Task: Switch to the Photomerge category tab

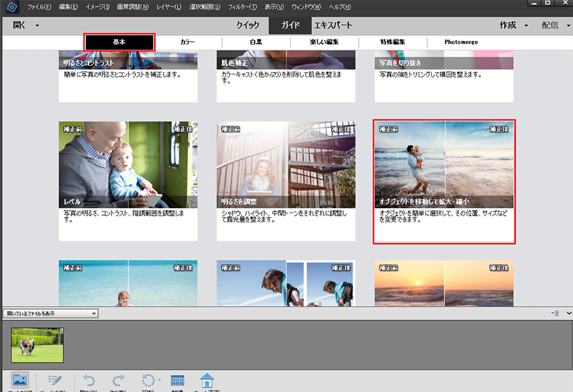Action: [x=461, y=42]
